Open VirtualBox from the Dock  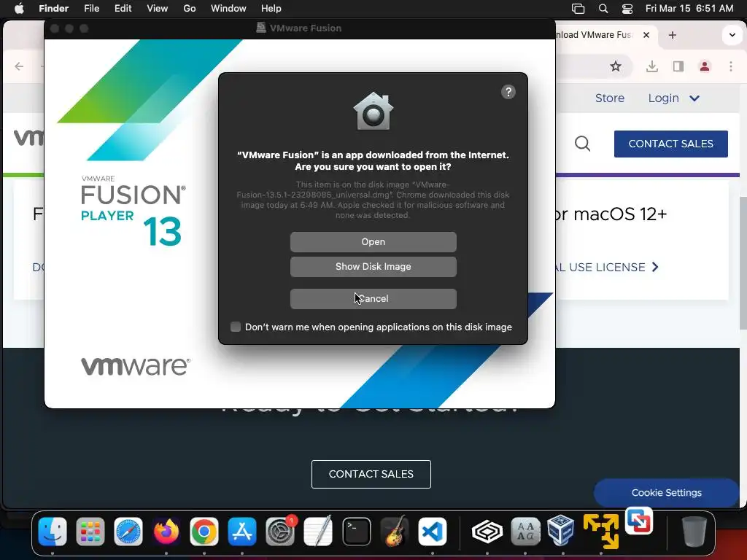561,529
